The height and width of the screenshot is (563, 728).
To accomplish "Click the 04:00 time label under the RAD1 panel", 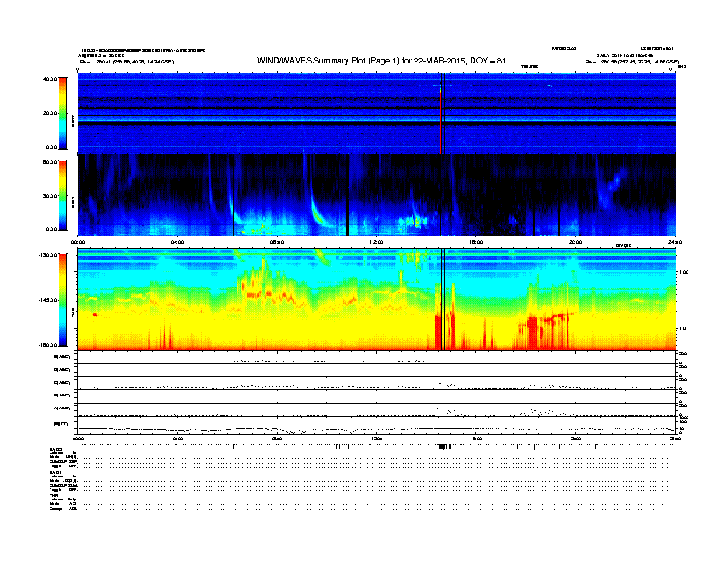I will click(x=177, y=242).
